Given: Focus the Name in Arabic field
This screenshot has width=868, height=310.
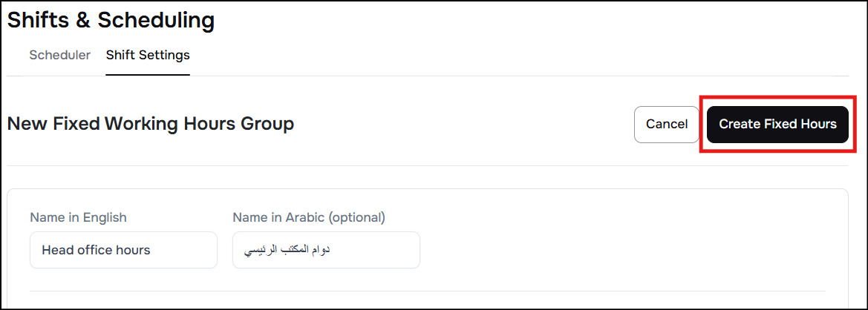Looking at the screenshot, I should point(326,250).
